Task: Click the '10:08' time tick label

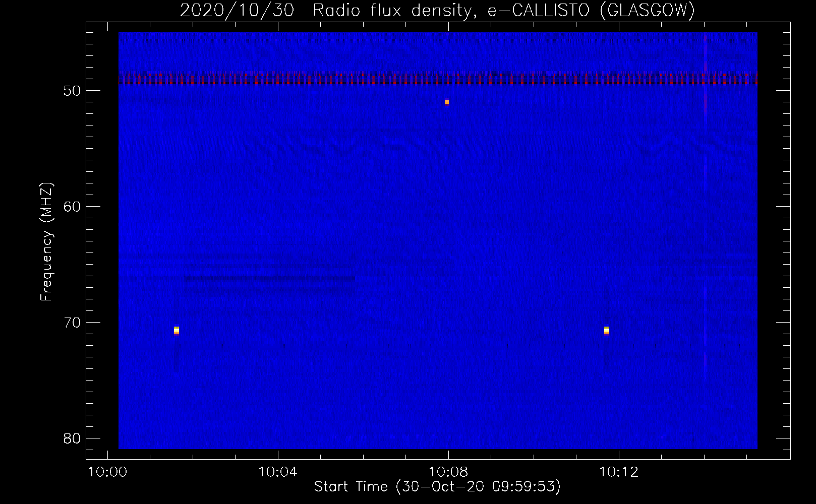Action: click(x=448, y=472)
